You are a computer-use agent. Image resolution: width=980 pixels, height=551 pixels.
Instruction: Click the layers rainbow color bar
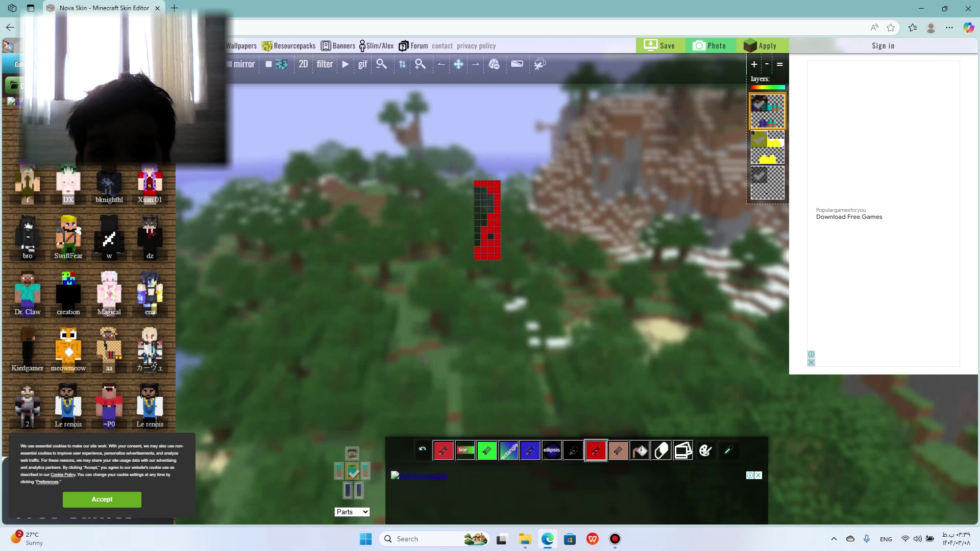(x=767, y=88)
